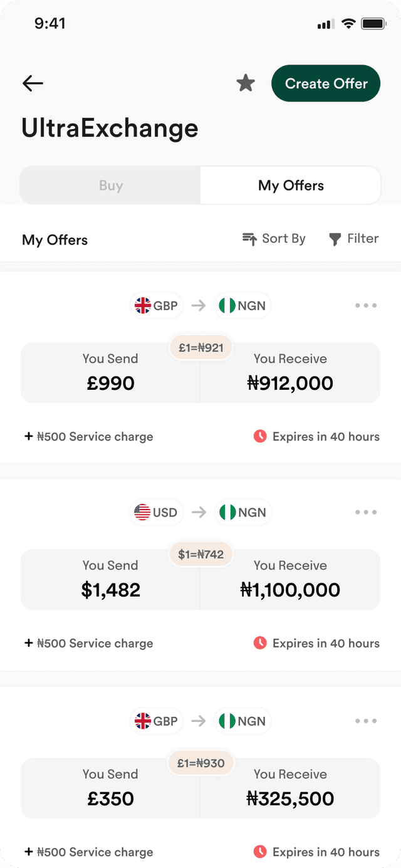
Task: Select the ₦912,000 You Receive amount
Action: [x=290, y=383]
